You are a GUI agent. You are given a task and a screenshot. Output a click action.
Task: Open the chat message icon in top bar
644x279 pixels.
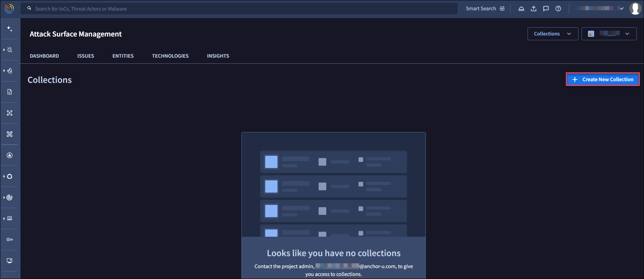546,9
